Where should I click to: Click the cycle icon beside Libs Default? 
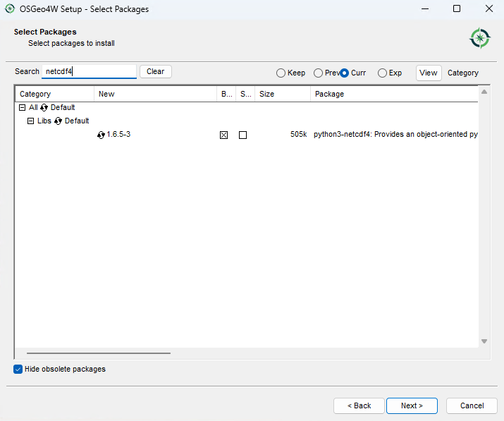[x=59, y=121]
